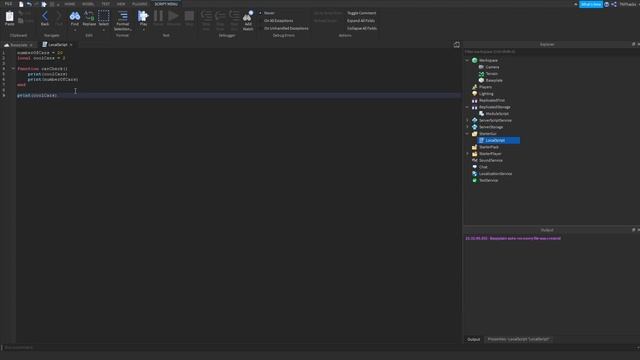Select ServerScriptService in Explorer
Viewport: 640px width, 360px height.
[x=495, y=120]
